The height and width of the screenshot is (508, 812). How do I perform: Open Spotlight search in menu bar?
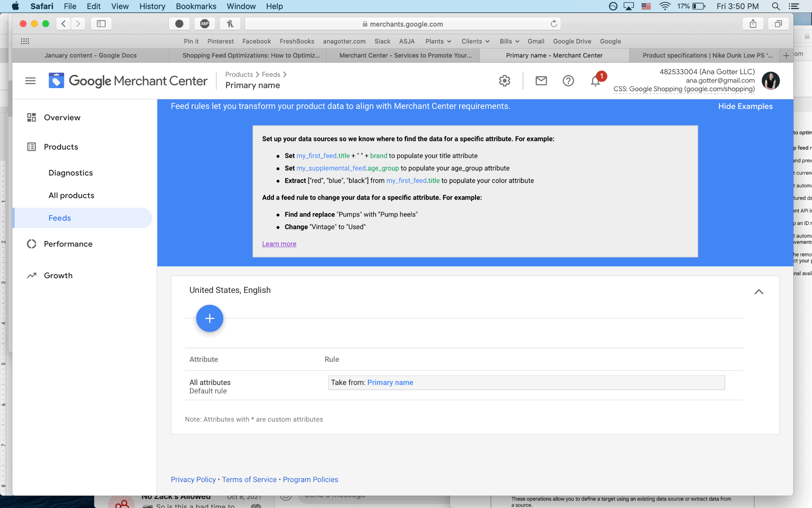point(776,6)
